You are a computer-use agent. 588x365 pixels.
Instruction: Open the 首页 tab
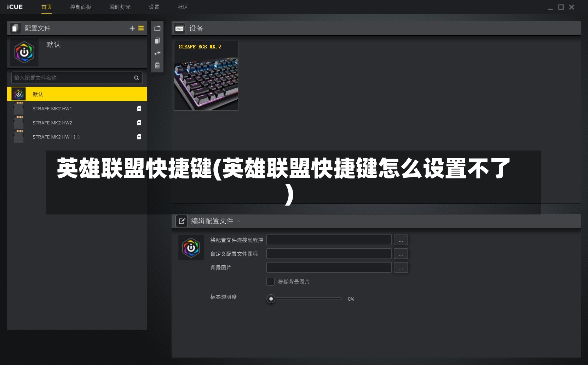click(x=47, y=7)
